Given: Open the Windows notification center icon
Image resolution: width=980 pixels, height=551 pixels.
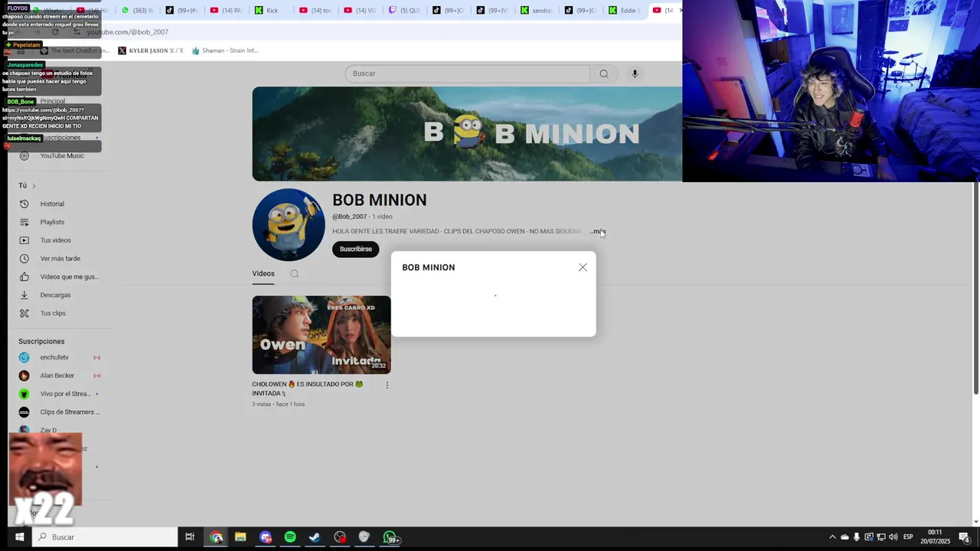Looking at the screenshot, I should coord(965,537).
